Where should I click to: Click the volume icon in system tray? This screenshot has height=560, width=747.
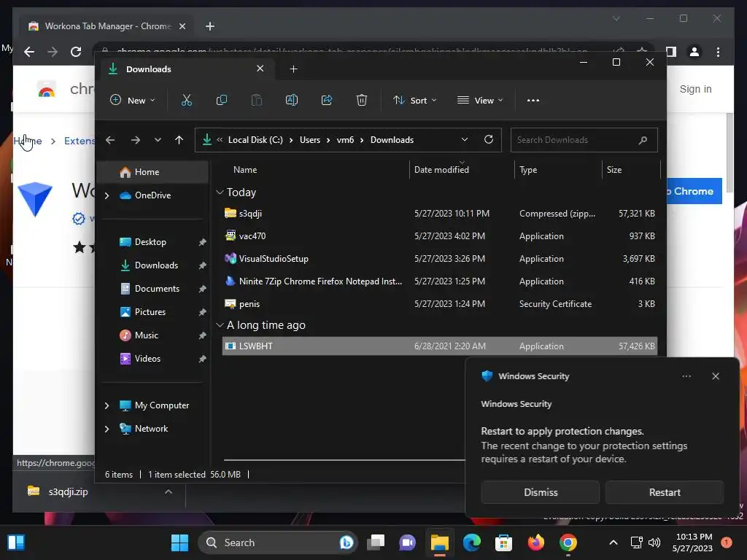tap(654, 542)
